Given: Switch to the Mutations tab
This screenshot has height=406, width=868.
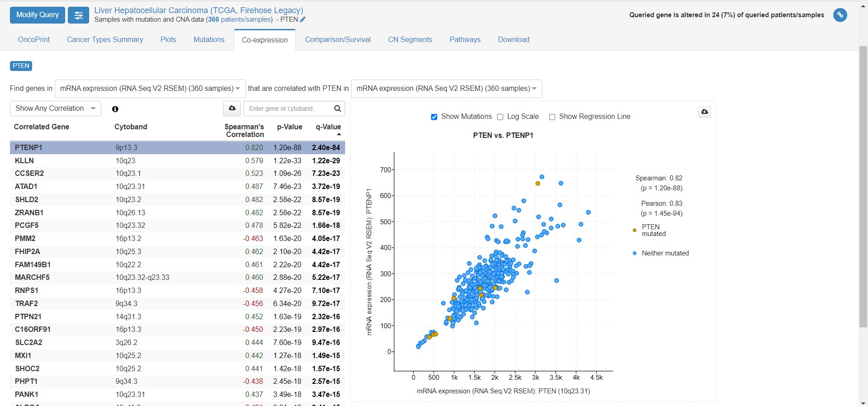Looking at the screenshot, I should (x=209, y=40).
